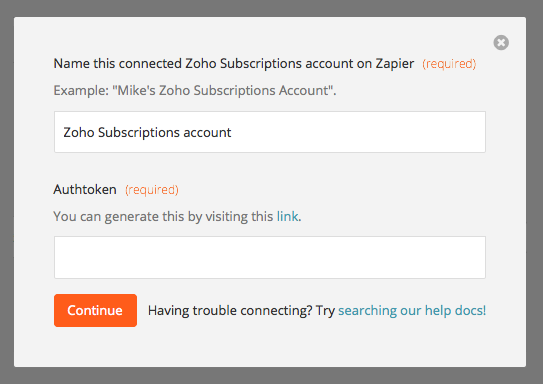Click the dimmed gray backdrop outside the dialog
543x384 pixels.
point(7,192)
